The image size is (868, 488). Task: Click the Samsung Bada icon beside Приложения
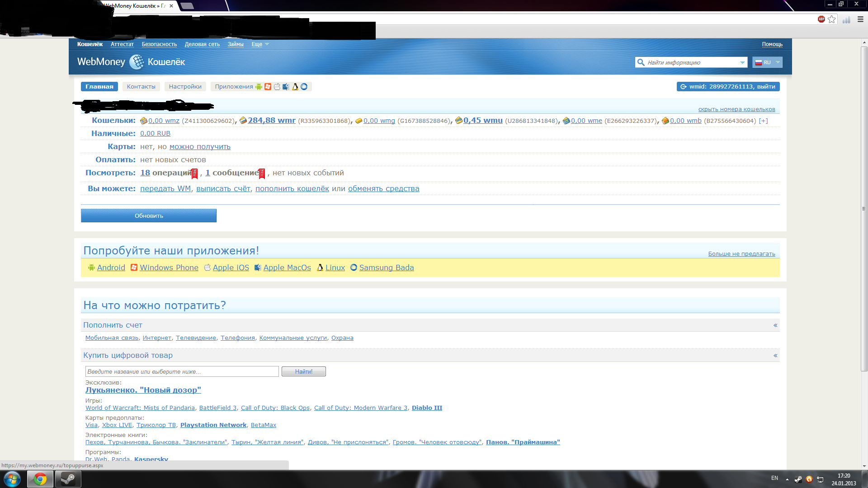(304, 87)
